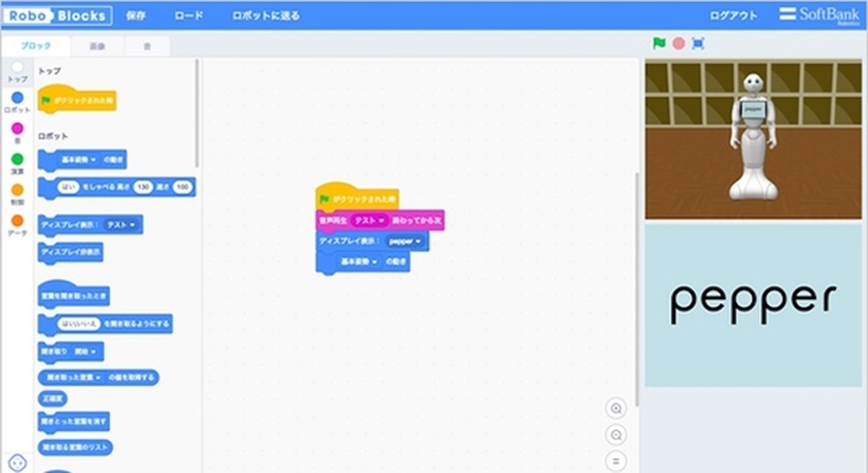This screenshot has height=473, width=868.
Task: Open the pepper dropdown in workspace block
Action: (405, 240)
